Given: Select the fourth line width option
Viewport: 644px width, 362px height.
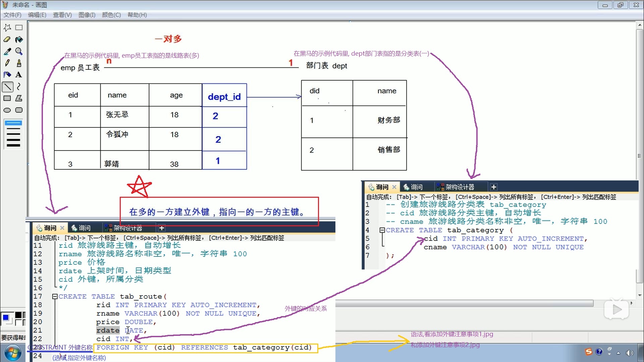Looking at the screenshot, I should pos(13,139).
